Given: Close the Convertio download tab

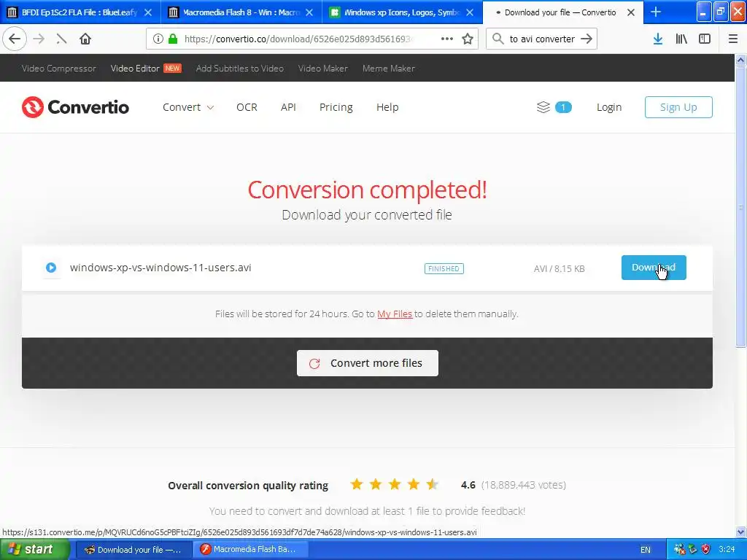Looking at the screenshot, I should 631,12.
